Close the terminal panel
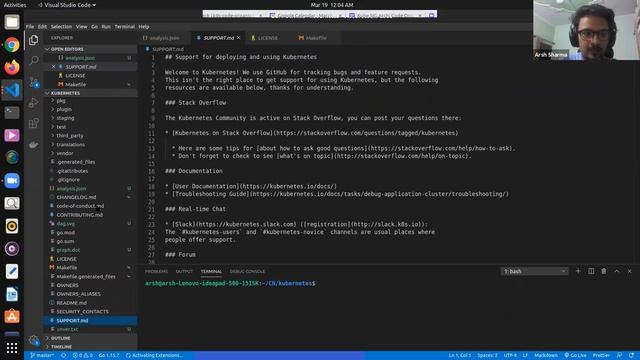 (x=629, y=271)
